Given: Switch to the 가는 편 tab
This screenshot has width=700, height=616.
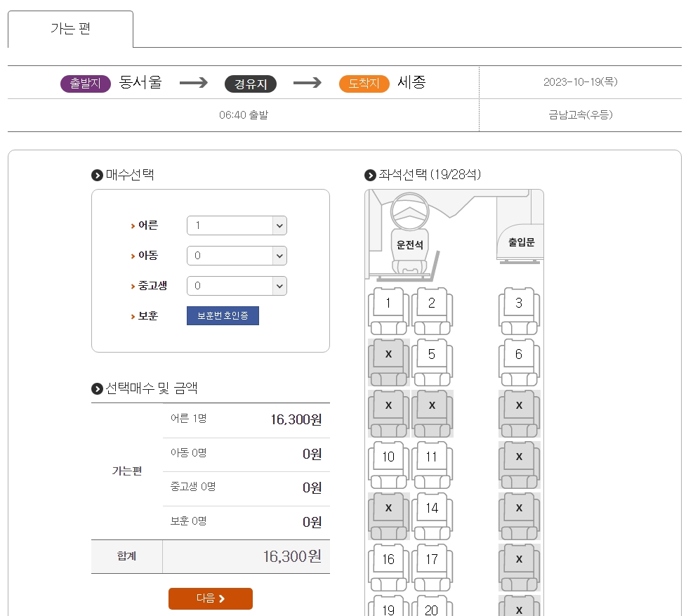Looking at the screenshot, I should (70, 27).
